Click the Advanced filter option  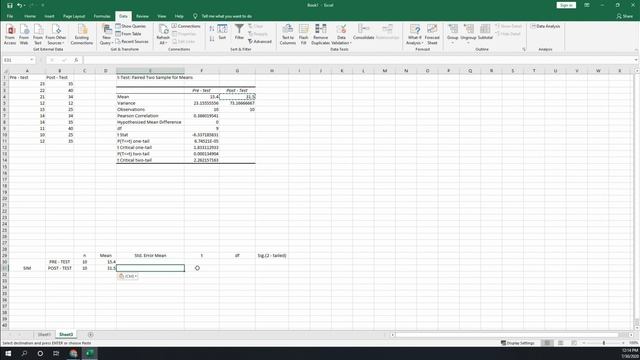[x=260, y=42]
